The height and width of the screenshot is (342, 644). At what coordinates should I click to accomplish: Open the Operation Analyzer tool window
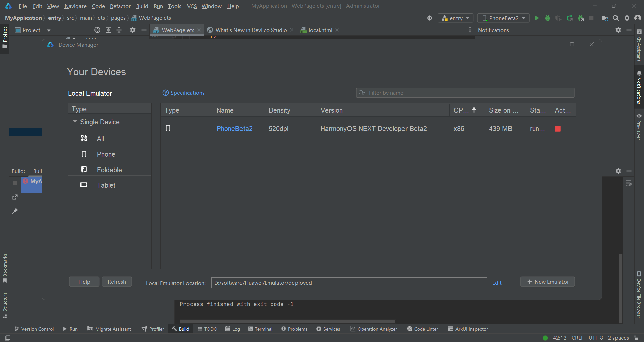[x=373, y=329]
